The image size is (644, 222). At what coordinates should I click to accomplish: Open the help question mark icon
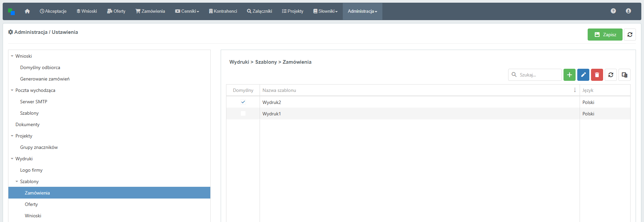pyautogui.click(x=613, y=11)
